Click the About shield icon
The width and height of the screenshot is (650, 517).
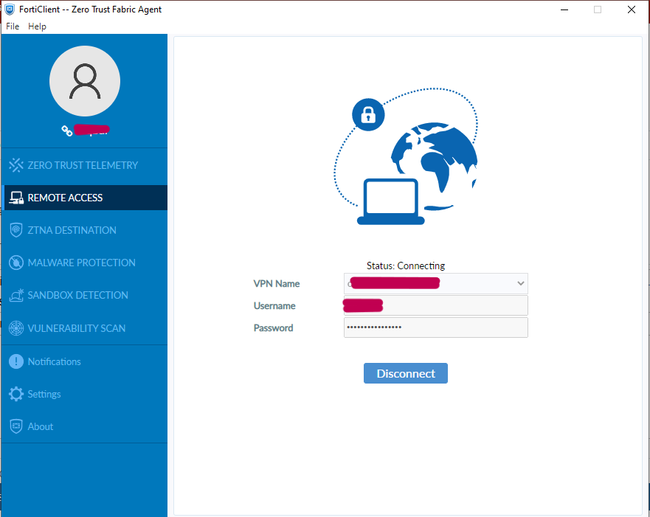[16, 426]
